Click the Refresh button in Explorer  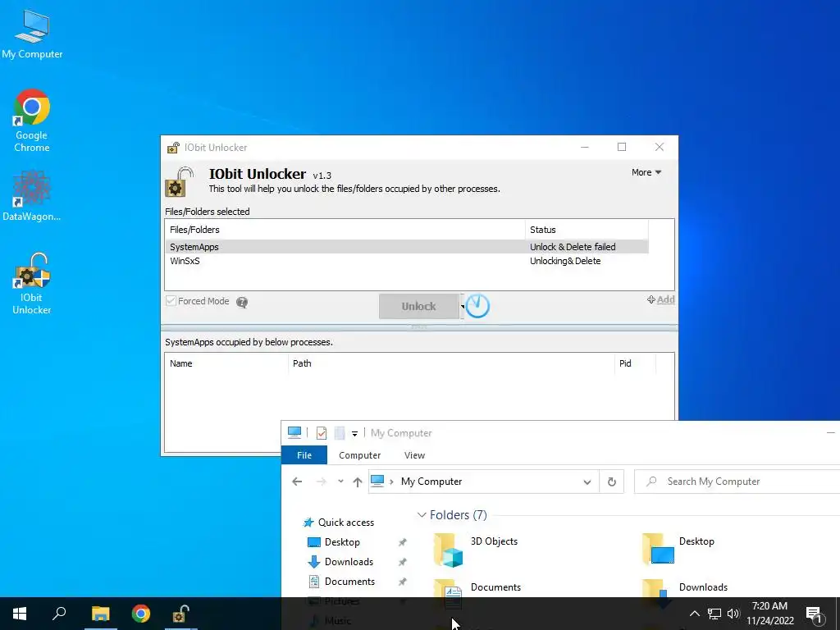612,482
